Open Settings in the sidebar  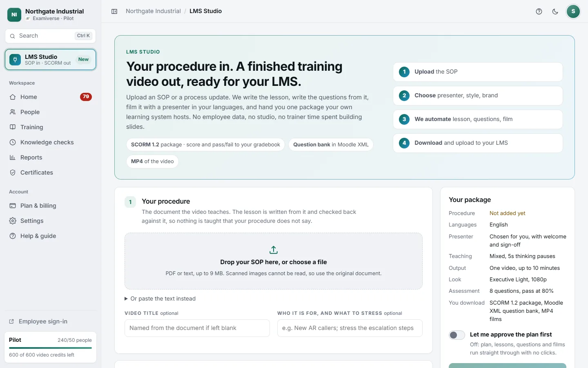(51, 221)
